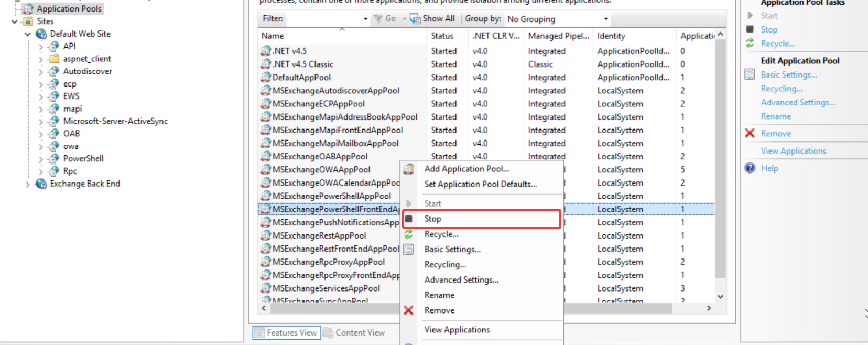The image size is (868, 345).
Task: Switch to the Content View tab
Action: coord(355,333)
